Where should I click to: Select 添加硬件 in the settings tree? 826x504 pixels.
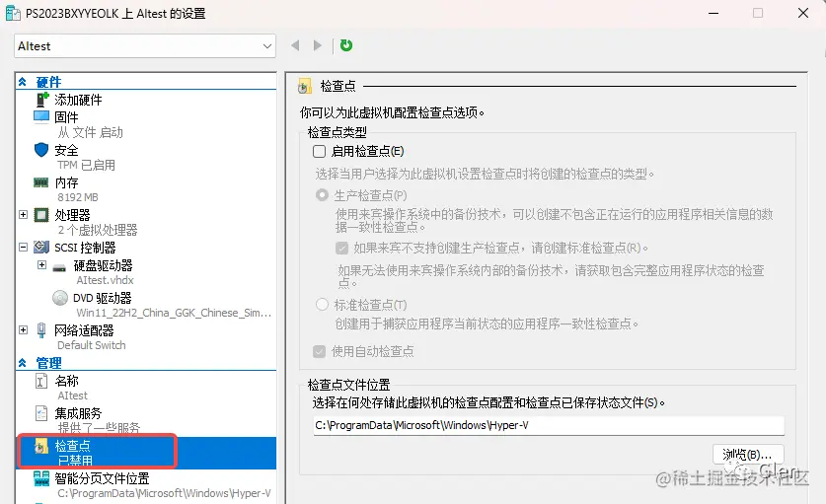tap(78, 100)
